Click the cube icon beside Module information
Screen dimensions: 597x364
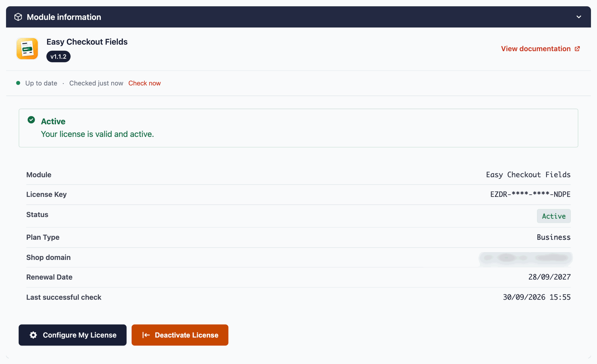[18, 17]
